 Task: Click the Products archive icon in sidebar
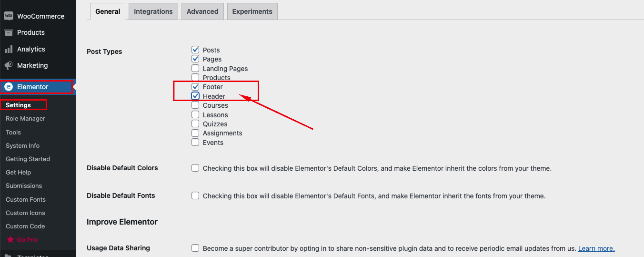click(9, 32)
